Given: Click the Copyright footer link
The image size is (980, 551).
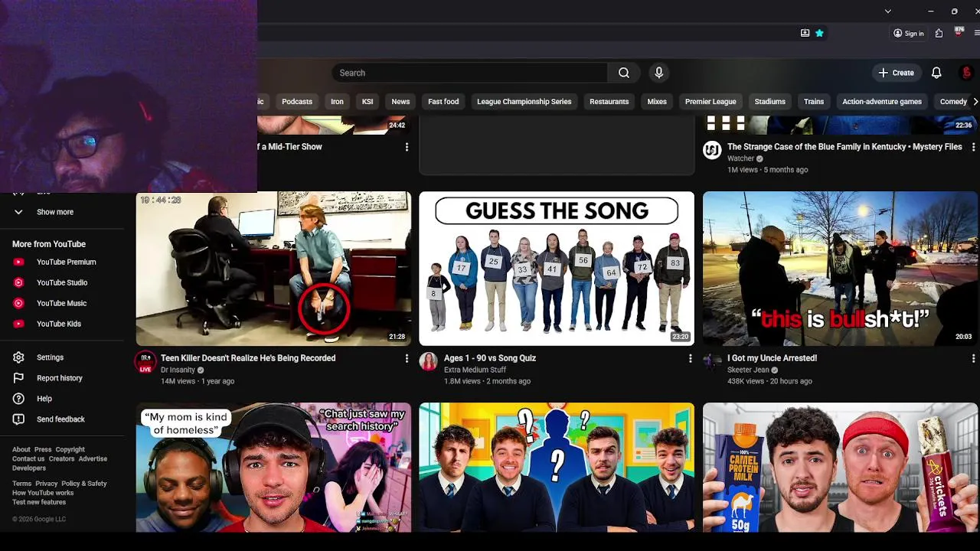Looking at the screenshot, I should 70,450.
